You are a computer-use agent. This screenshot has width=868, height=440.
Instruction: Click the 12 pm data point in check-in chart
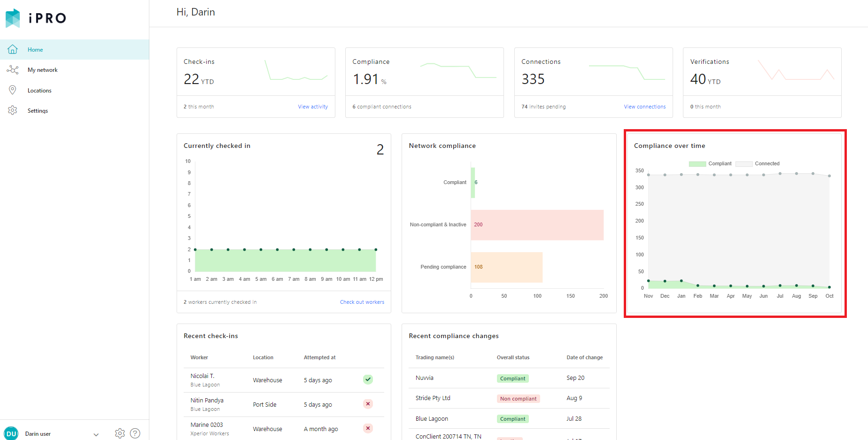tap(376, 250)
